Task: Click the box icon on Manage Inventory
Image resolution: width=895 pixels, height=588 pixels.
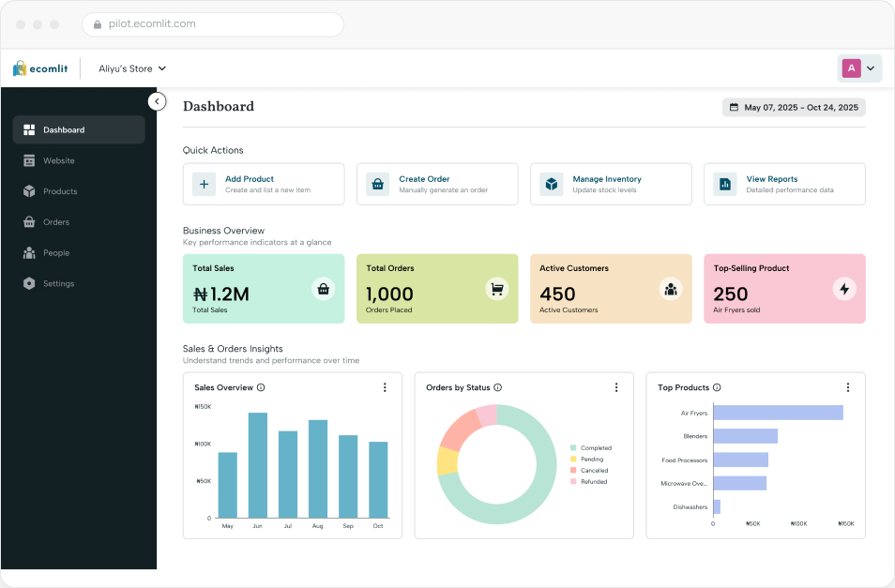Action: 552,184
